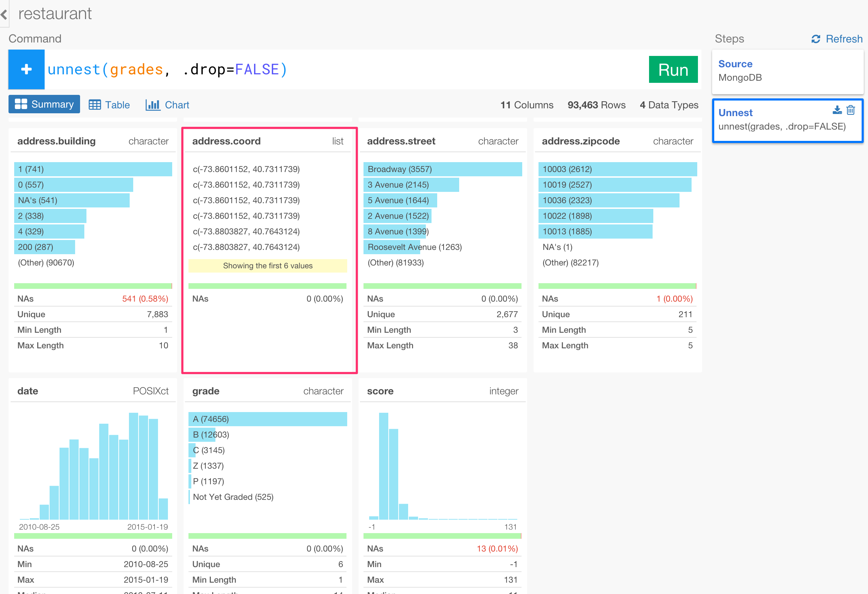Click the address.coord column header

[226, 141]
